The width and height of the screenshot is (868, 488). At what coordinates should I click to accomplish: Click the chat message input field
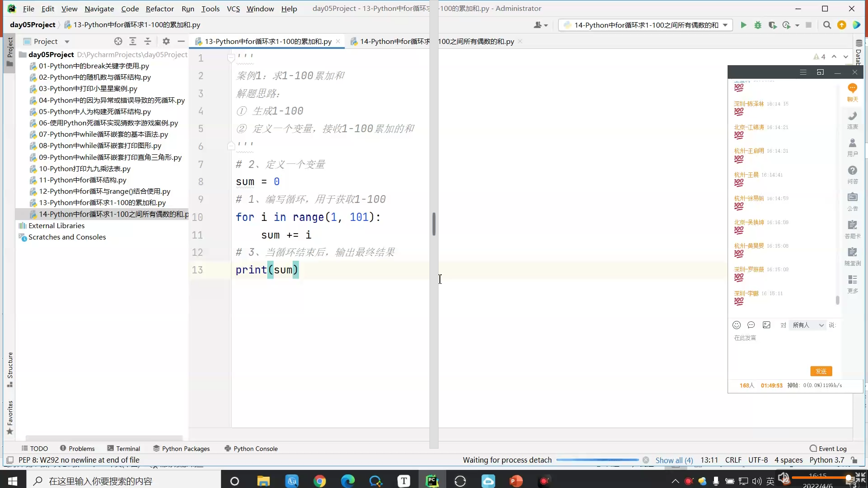[784, 349]
